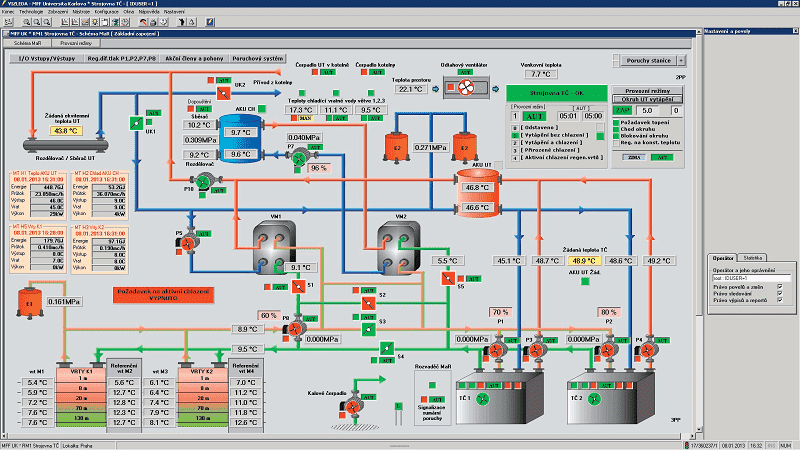Screen dimensions: 800x450
Task: Select valve S2 icon
Action: 368,304
